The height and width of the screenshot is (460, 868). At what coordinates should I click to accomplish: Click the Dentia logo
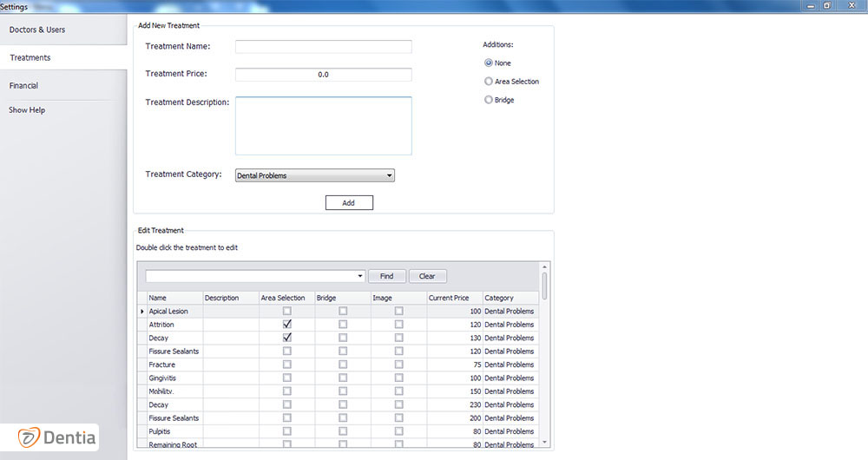point(58,437)
